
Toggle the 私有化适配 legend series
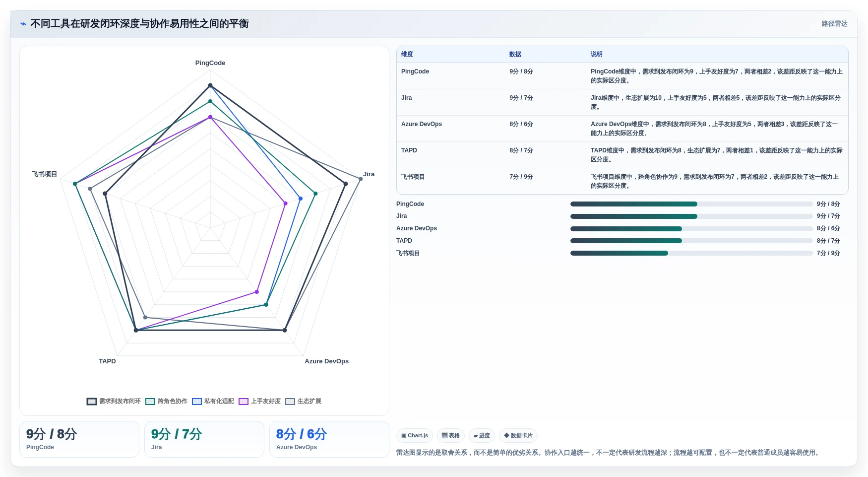[213, 401]
